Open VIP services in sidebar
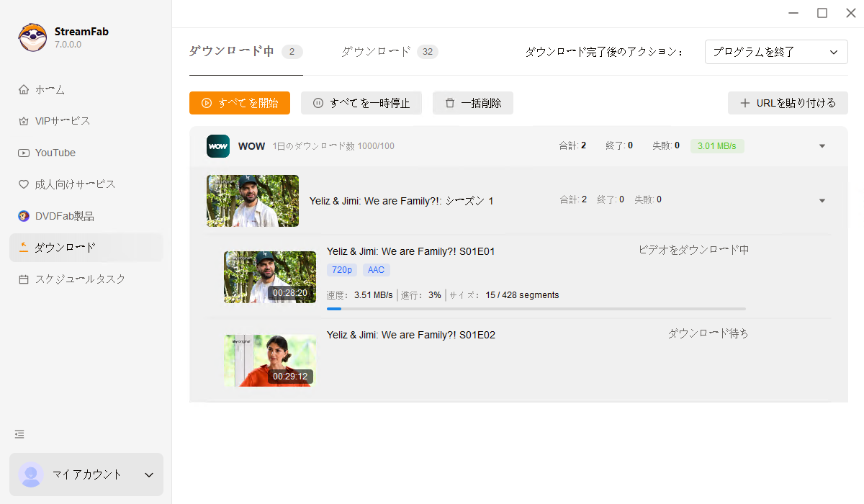Viewport: 864px width, 504px height. [x=62, y=121]
